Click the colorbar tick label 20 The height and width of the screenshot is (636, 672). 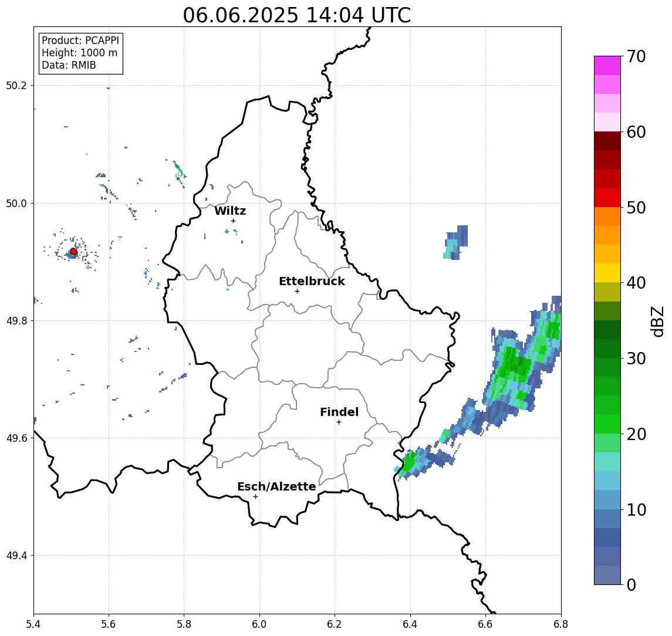click(636, 434)
